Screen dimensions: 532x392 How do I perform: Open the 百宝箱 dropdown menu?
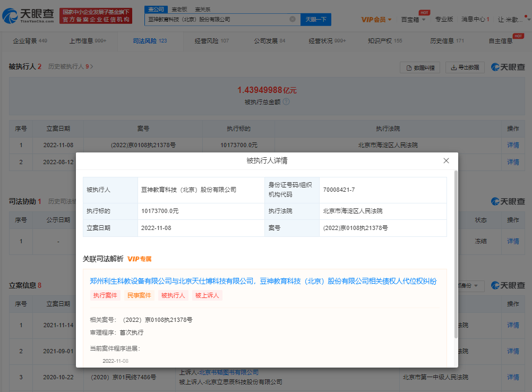click(413, 19)
